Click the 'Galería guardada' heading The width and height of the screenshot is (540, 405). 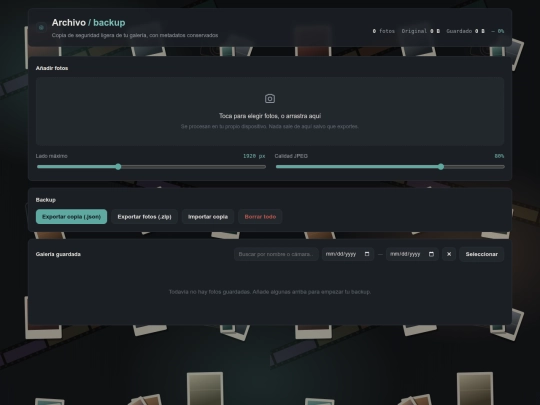(x=58, y=254)
